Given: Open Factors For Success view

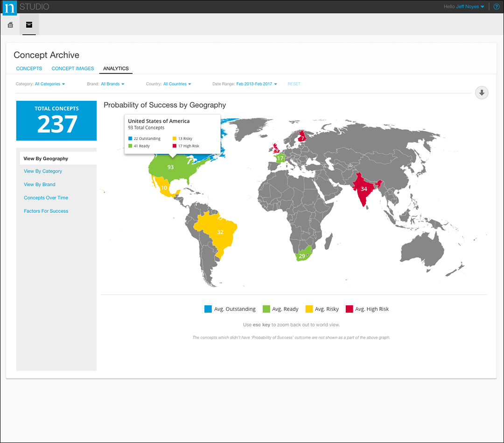Looking at the screenshot, I should [x=46, y=211].
